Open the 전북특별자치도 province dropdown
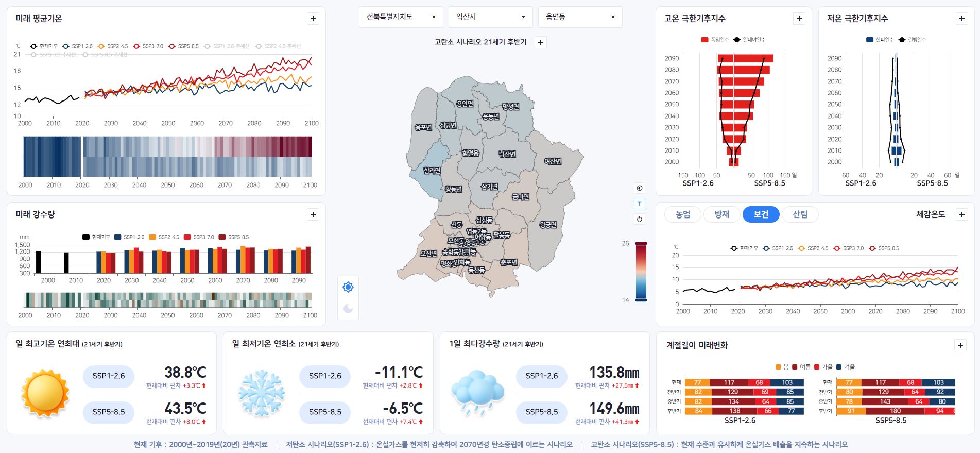980x453 pixels. click(x=401, y=17)
